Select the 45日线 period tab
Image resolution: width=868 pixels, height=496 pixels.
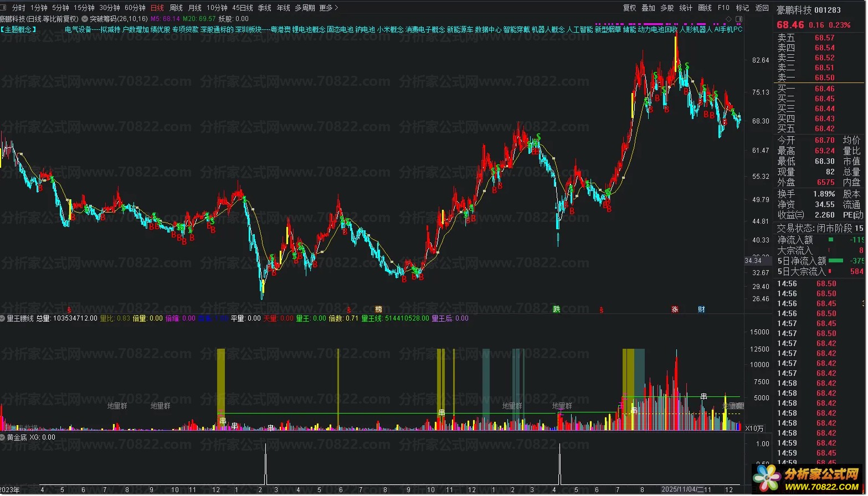click(243, 8)
